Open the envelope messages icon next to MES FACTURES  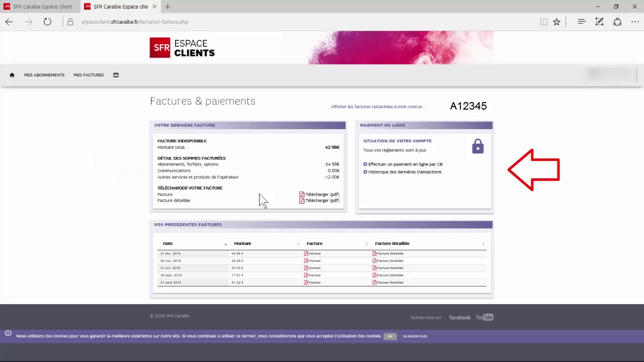point(115,74)
